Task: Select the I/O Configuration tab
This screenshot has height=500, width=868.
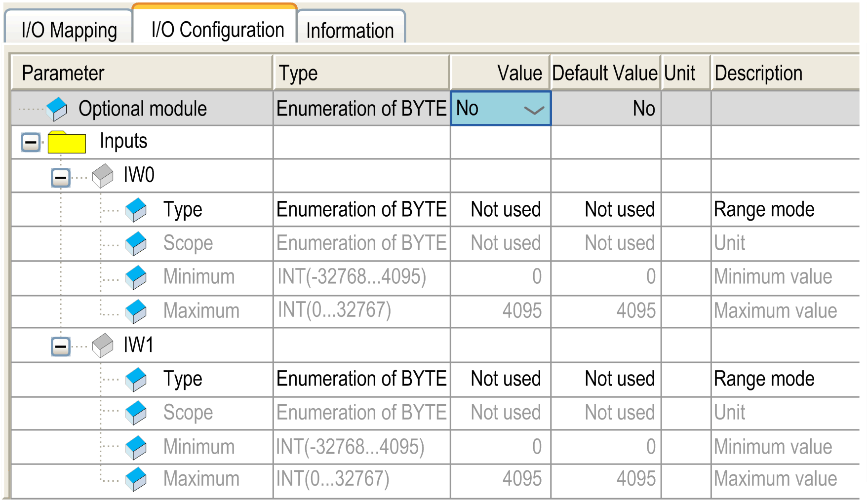Action: tap(218, 30)
